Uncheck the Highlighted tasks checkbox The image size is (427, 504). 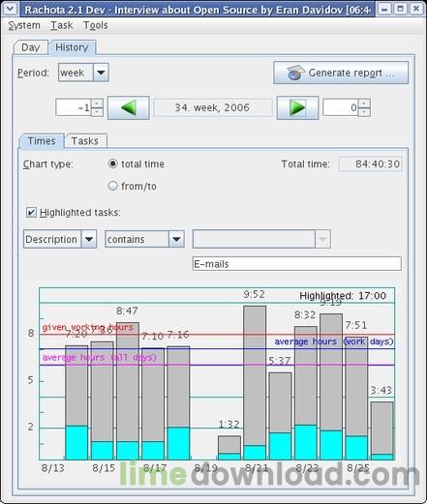(x=31, y=213)
